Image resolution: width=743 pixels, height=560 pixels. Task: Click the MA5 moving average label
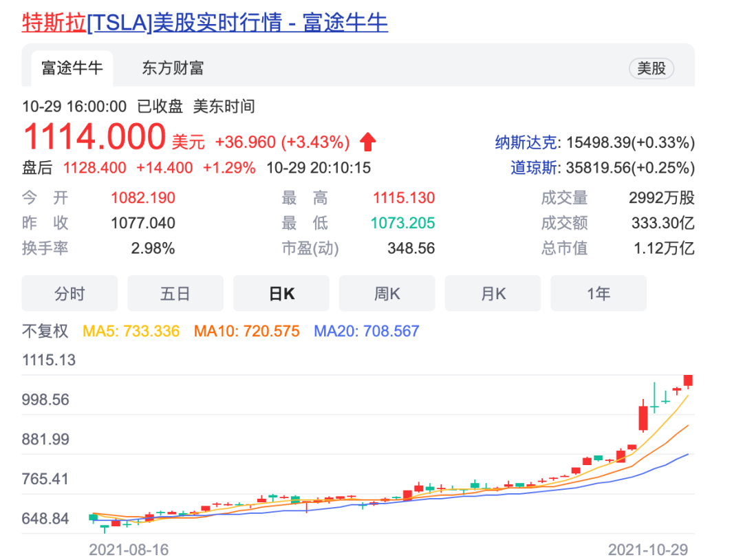(131, 332)
